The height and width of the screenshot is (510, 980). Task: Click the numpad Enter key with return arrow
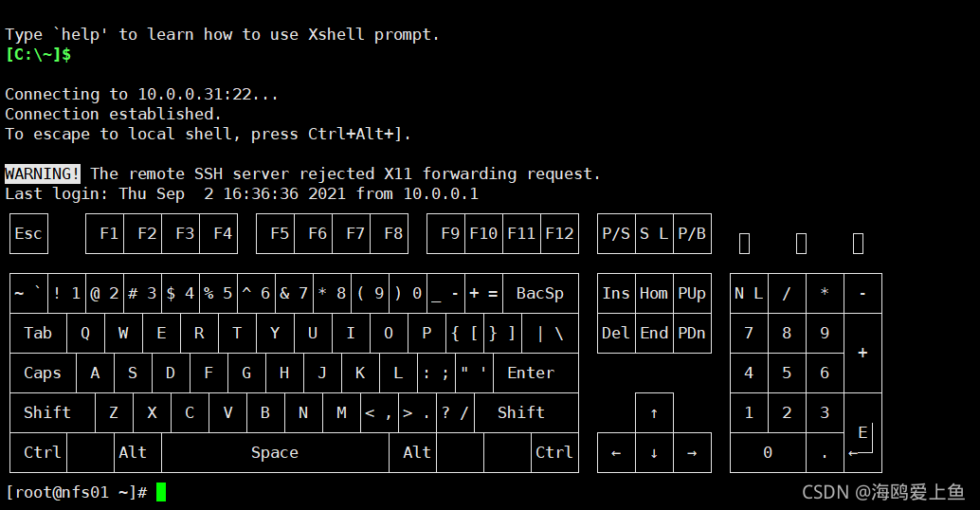[862, 433]
